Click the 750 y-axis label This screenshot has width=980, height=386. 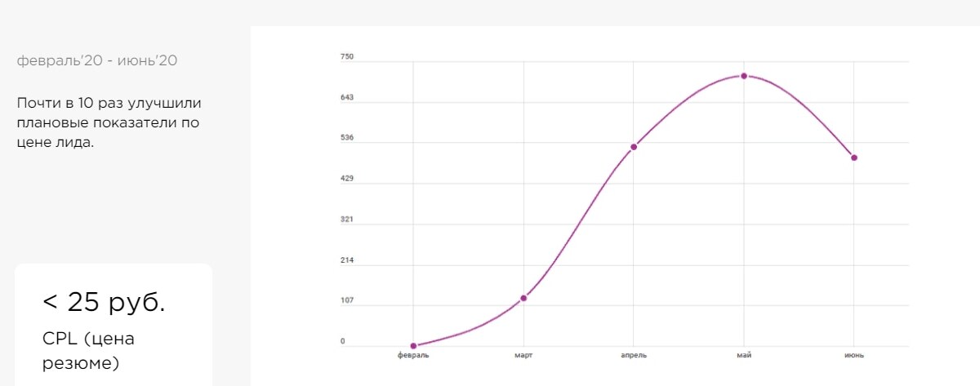coord(347,56)
